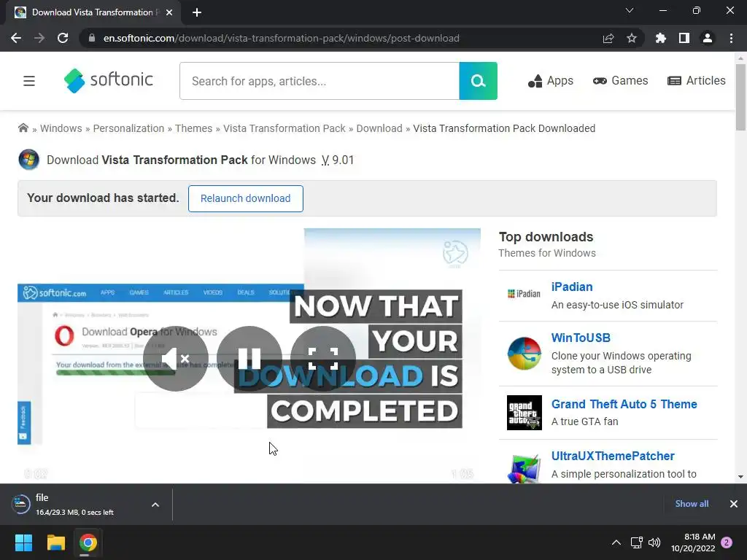Open File Explorer from taskbar
The image size is (747, 560).
(x=55, y=542)
